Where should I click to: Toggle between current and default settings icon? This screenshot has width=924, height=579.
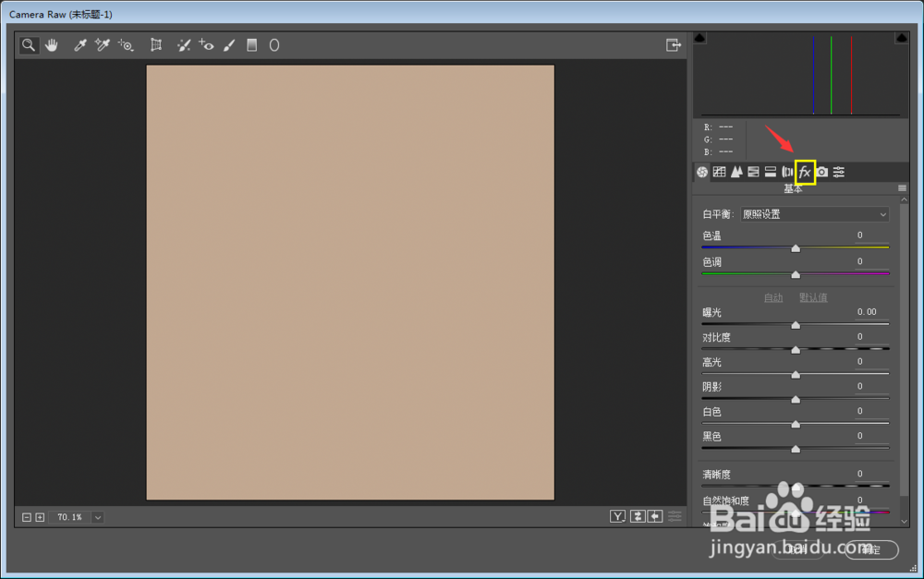pos(675,516)
